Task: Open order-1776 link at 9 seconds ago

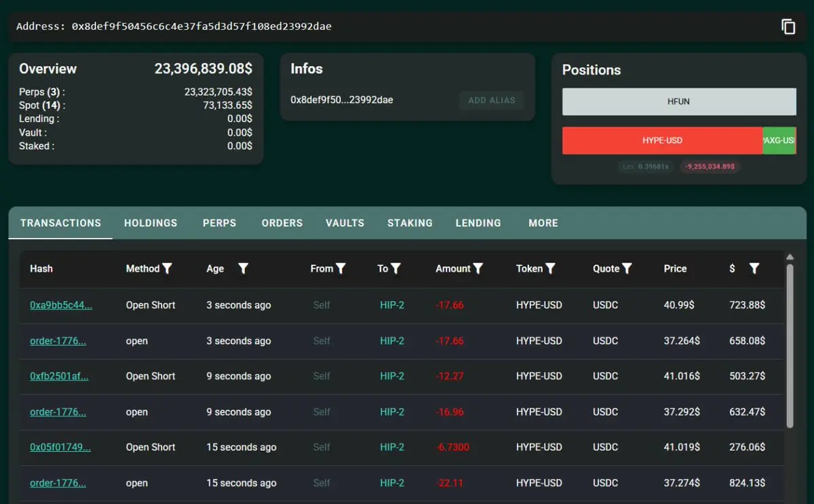Action: (58, 412)
